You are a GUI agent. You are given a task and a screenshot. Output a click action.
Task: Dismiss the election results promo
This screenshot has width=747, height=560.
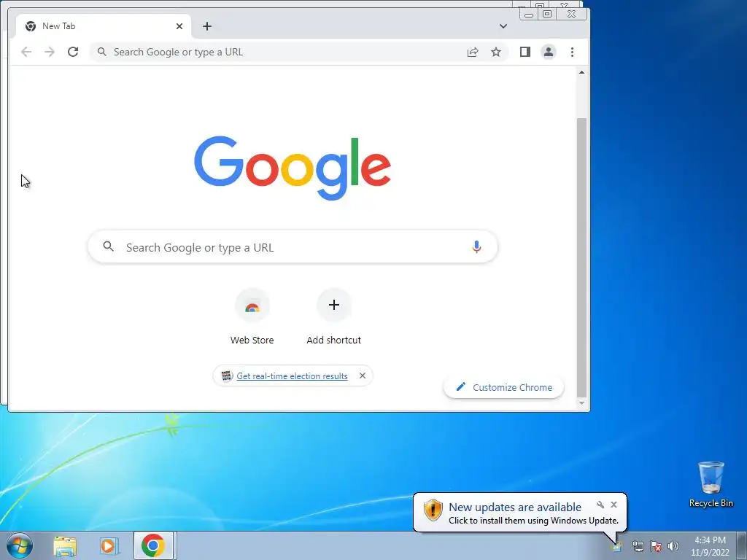363,376
